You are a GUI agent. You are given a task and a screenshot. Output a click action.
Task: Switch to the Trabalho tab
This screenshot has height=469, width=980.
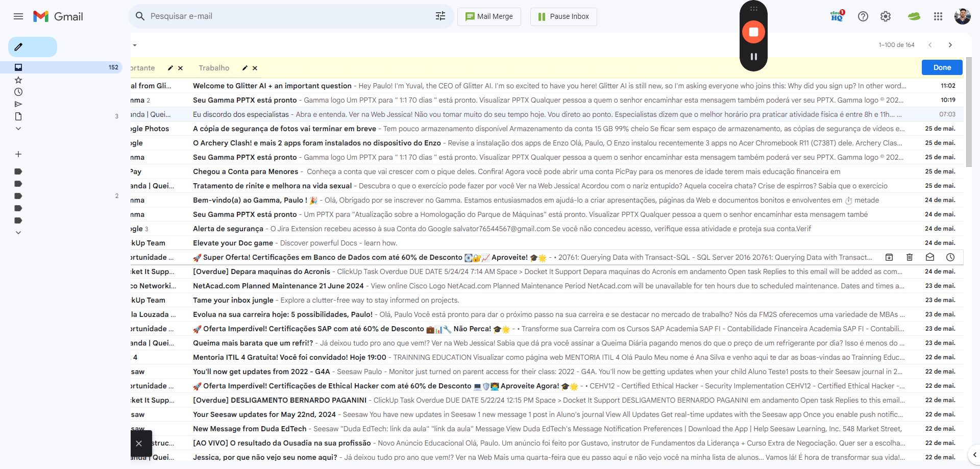[x=214, y=68]
